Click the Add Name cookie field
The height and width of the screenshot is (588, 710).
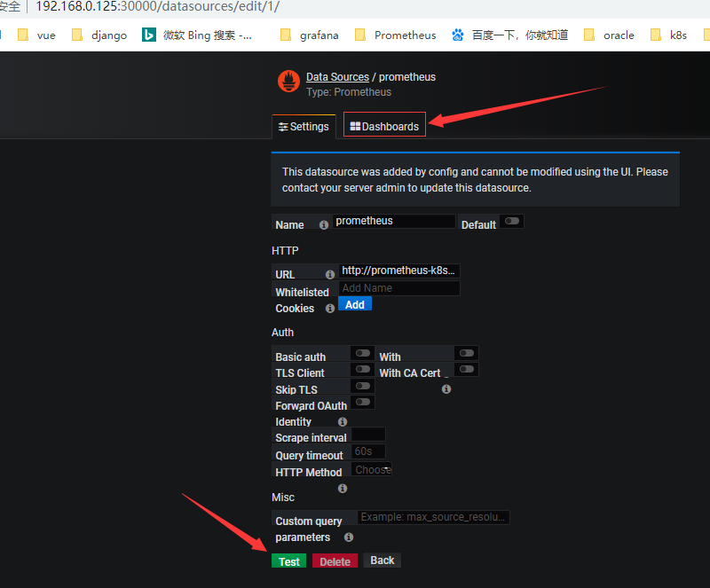[399, 288]
